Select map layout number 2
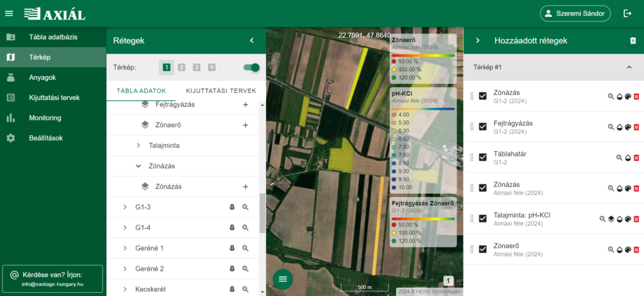The width and height of the screenshot is (644, 296). click(x=181, y=67)
